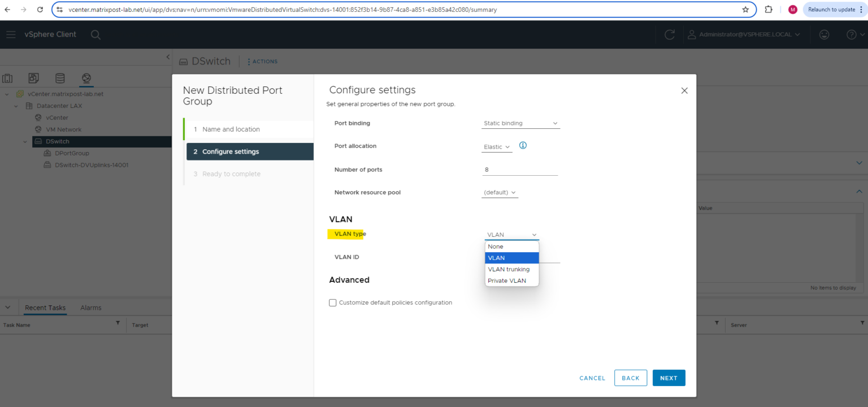
Task: Select the Storage inventory view icon
Action: pyautogui.click(x=59, y=78)
